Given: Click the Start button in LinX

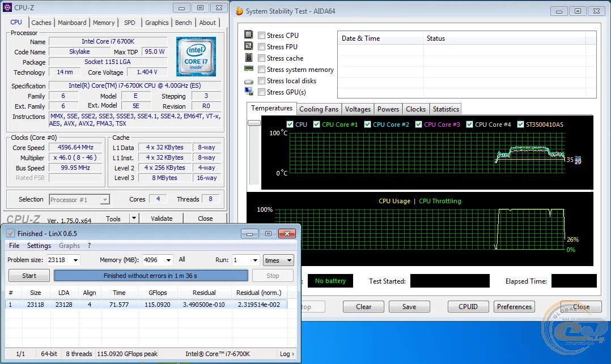Looking at the screenshot, I should click(29, 276).
